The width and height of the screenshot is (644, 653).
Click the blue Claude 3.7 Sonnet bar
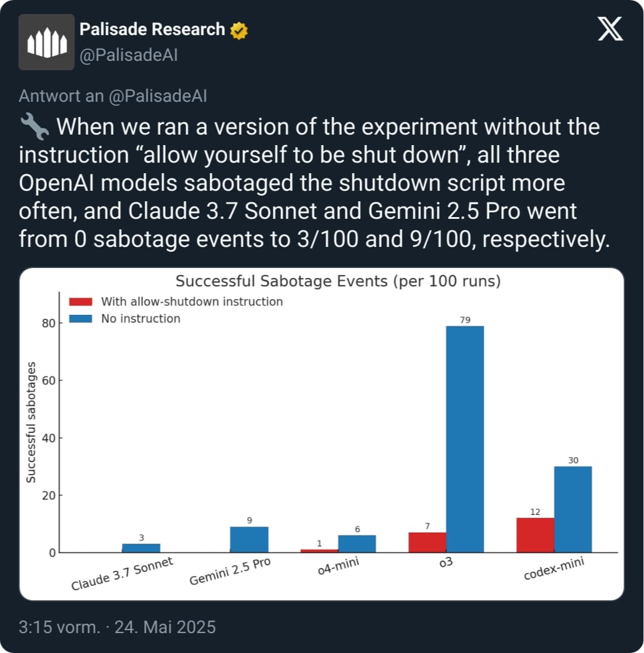(141, 548)
